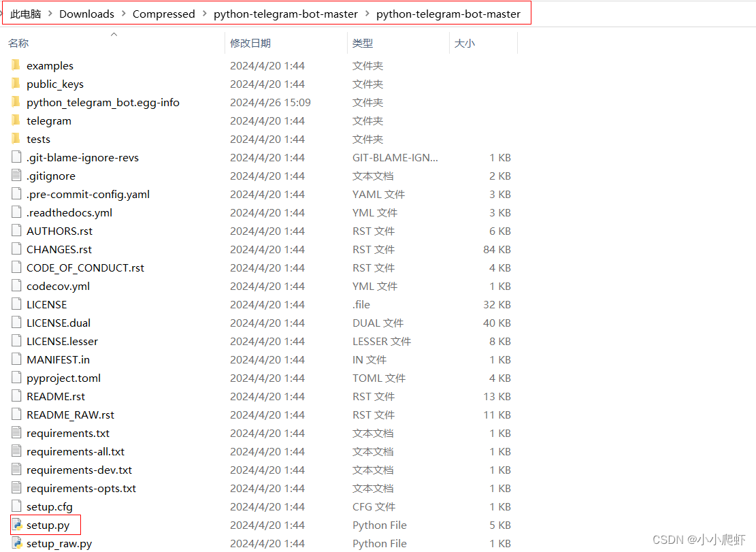Navigate to Downloads in the breadcrumb

[x=87, y=14]
